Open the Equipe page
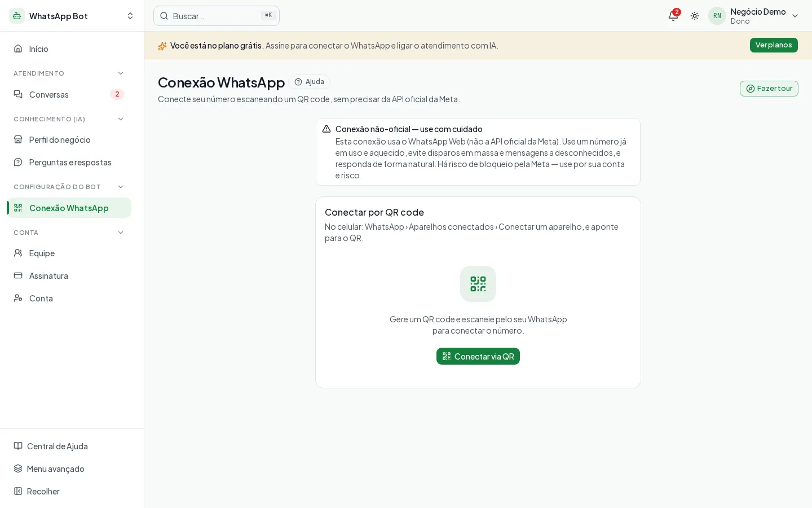Viewport: 812px width, 508px height. click(69, 253)
